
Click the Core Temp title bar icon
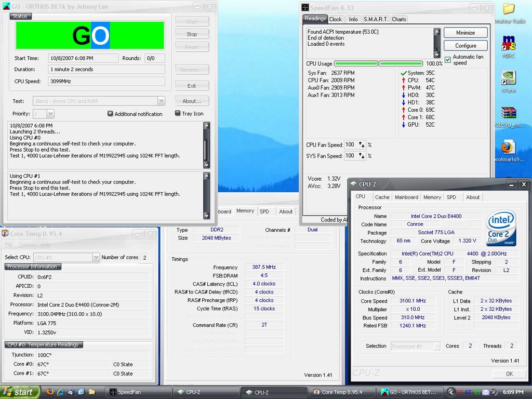click(5, 233)
